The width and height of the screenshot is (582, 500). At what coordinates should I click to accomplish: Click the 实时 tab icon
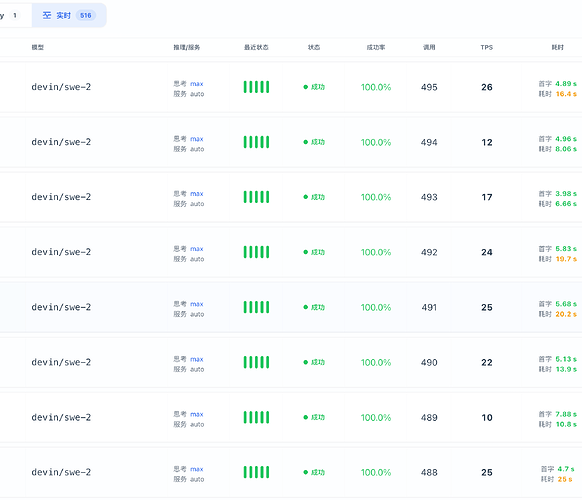tap(47, 15)
